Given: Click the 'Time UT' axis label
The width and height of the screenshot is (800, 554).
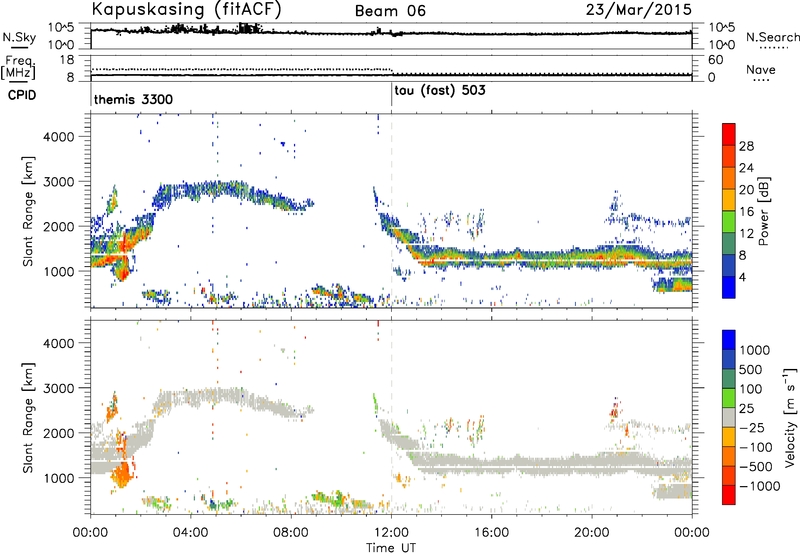Looking at the screenshot, I should click(x=391, y=547).
